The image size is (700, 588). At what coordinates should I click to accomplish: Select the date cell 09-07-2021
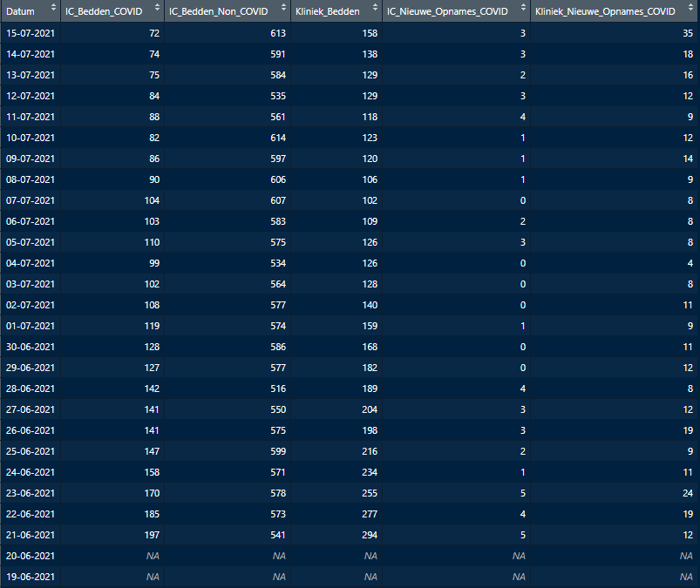click(x=31, y=159)
